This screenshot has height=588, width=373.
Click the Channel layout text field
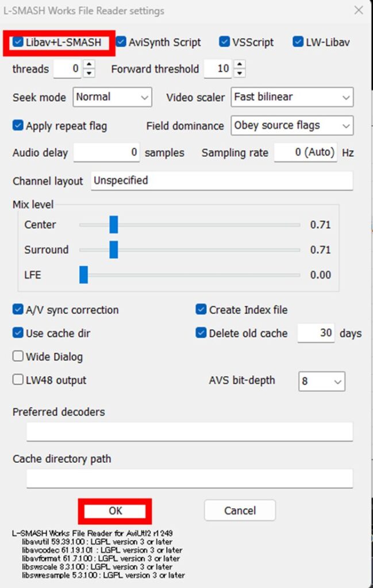(222, 181)
